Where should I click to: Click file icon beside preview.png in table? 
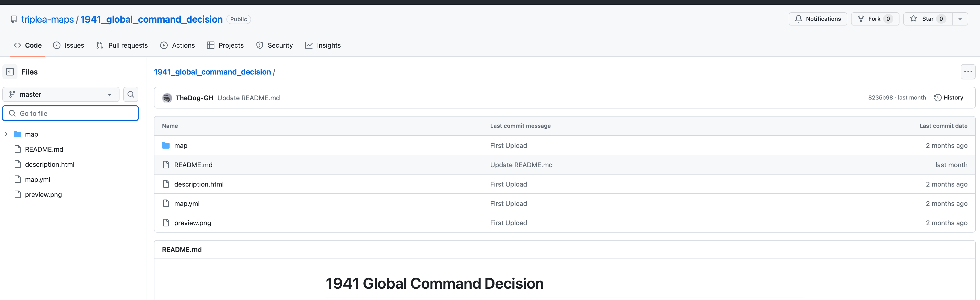coord(166,223)
